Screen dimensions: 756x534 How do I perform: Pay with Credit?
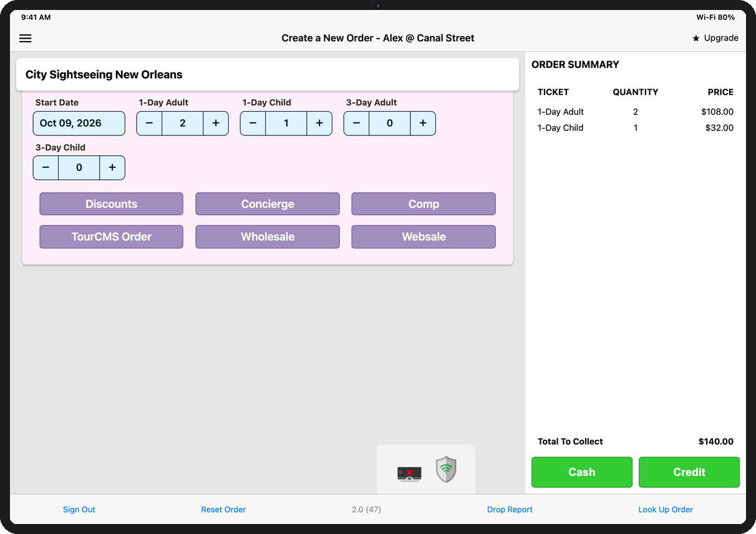689,472
